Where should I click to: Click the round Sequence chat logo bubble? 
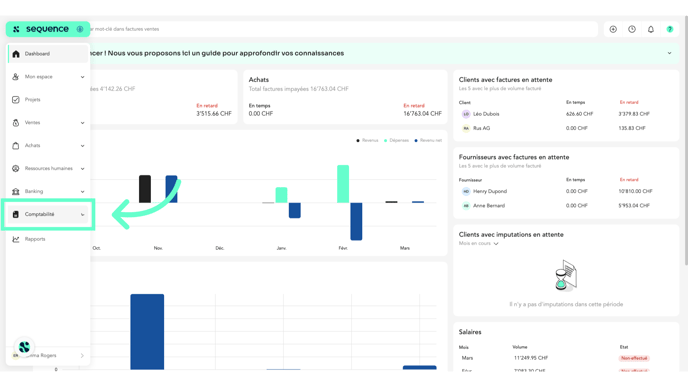24,347
